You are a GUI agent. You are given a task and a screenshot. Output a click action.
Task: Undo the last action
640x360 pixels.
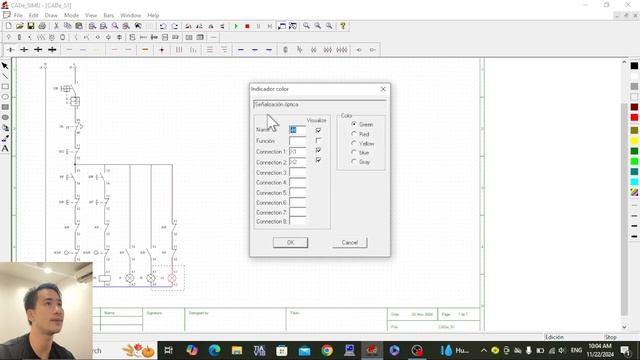point(163,26)
